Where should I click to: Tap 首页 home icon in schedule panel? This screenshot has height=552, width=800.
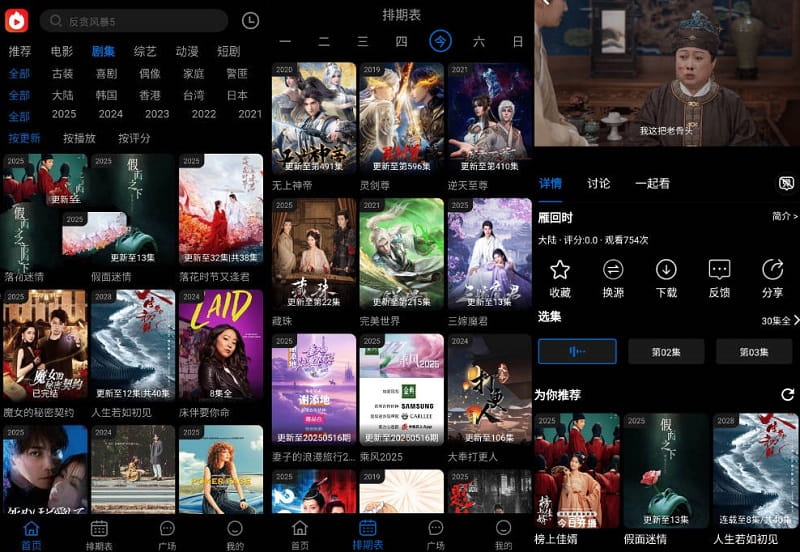(300, 528)
